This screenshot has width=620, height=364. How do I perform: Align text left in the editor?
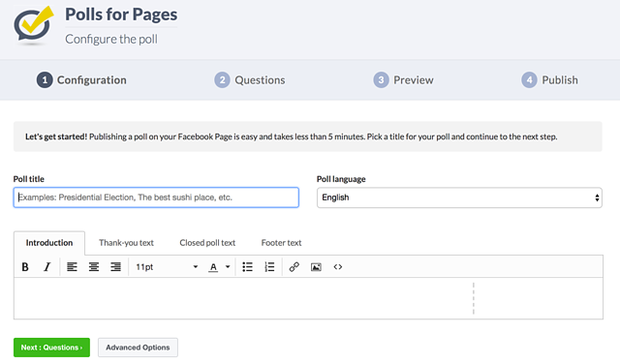coord(72,267)
